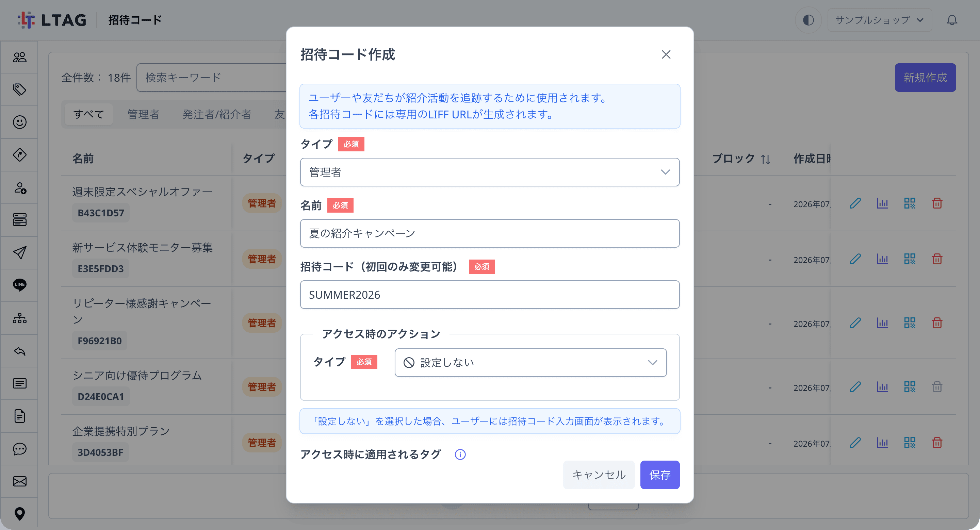Edit the B43C1D57 row with pencil icon
Image resolution: width=980 pixels, height=530 pixels.
(x=855, y=203)
